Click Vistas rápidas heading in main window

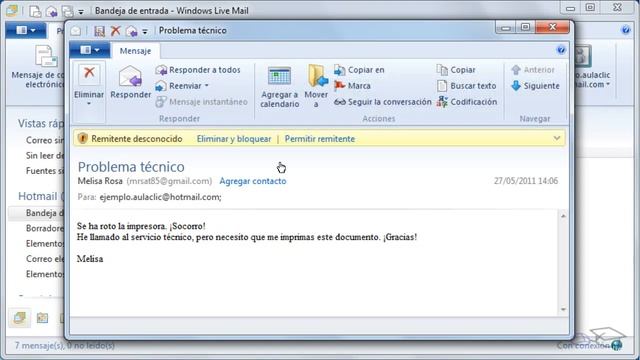click(41, 123)
